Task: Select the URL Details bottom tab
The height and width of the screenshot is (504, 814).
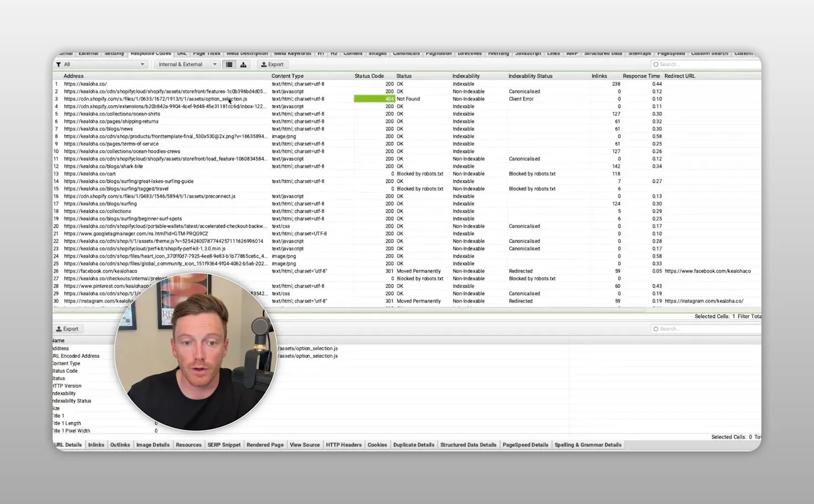Action: tap(68, 445)
